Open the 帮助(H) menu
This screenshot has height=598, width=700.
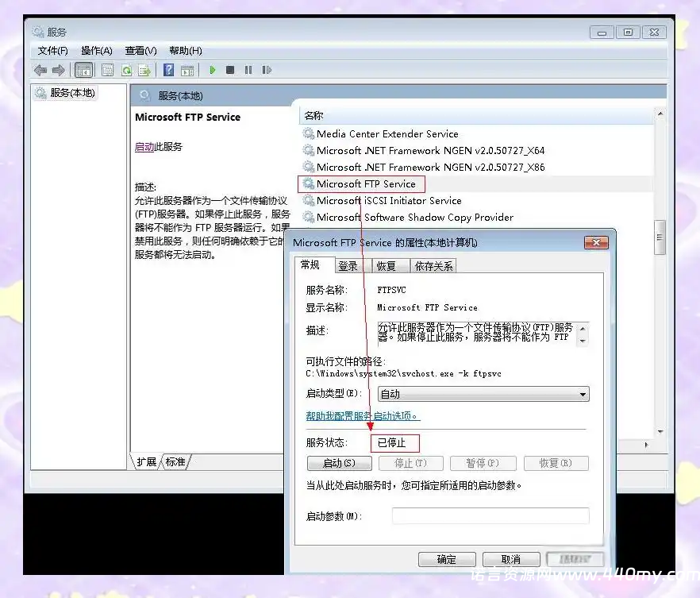tap(185, 51)
